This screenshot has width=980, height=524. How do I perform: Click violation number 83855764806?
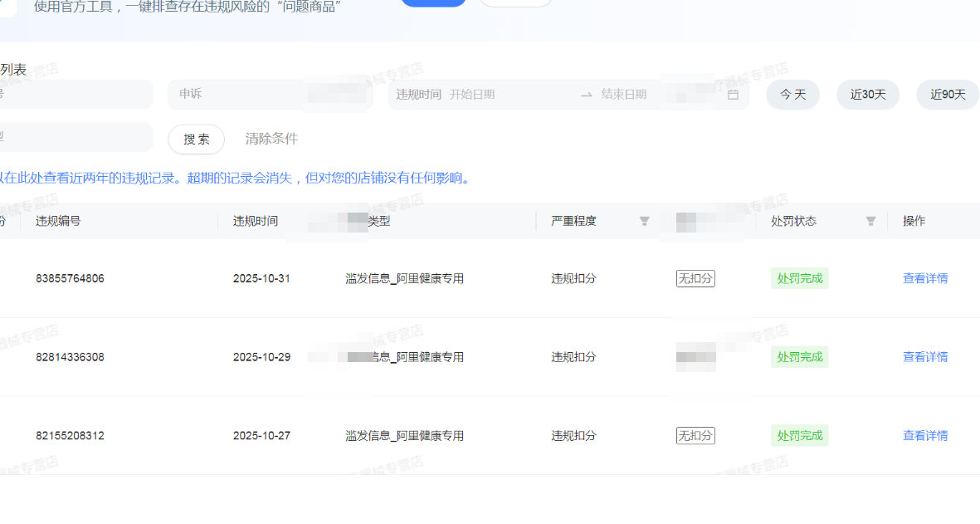70,278
